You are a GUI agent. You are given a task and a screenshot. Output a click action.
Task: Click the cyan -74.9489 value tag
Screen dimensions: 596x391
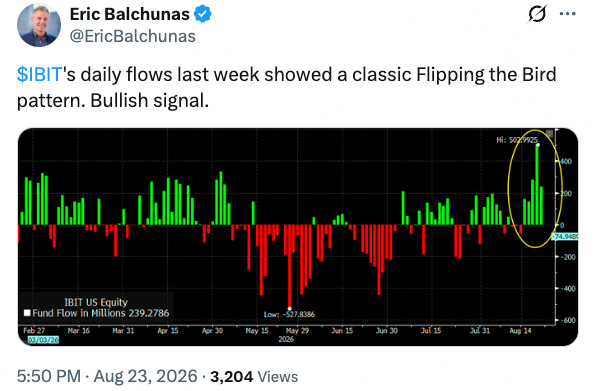tap(565, 236)
